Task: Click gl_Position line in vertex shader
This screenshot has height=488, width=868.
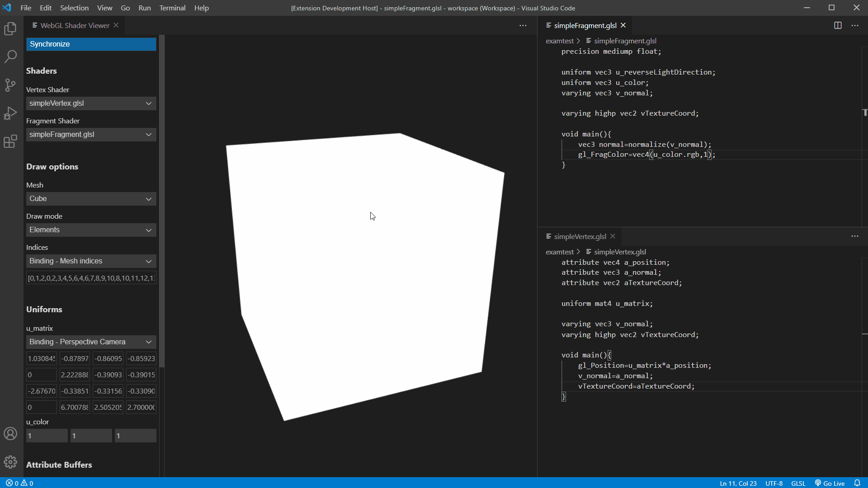Action: tap(645, 366)
